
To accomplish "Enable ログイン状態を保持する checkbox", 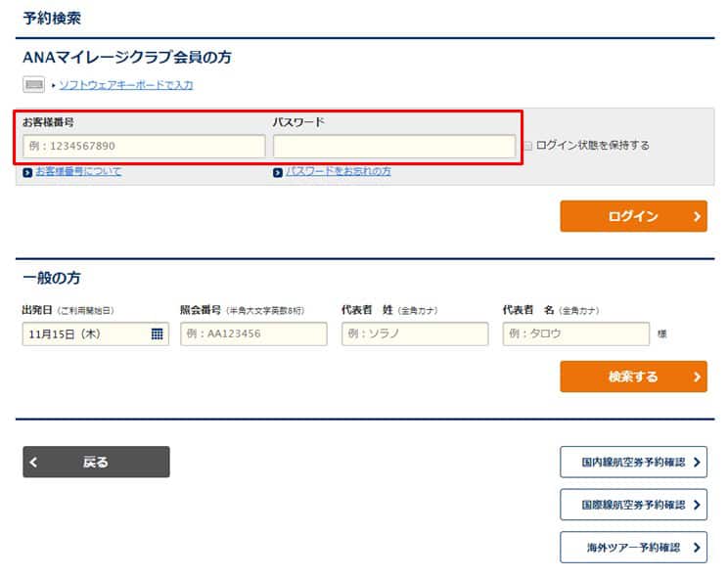I will click(528, 146).
